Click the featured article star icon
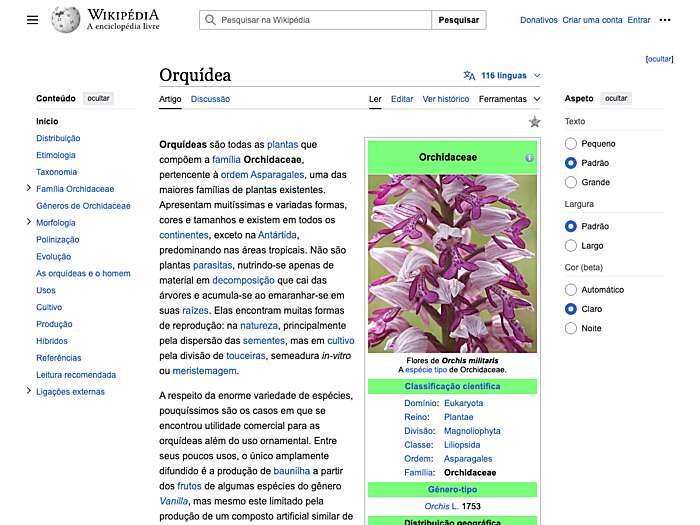Screen dimensions: 700x525 (x=534, y=121)
